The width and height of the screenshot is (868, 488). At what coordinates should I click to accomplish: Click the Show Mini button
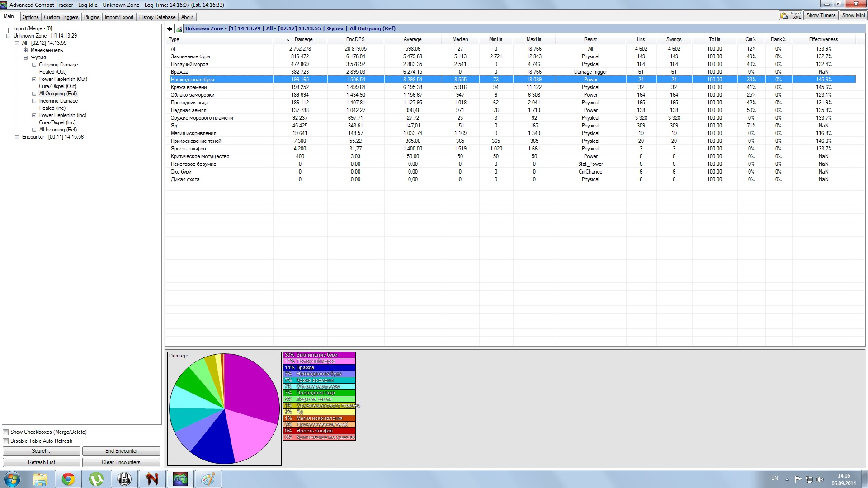click(x=853, y=15)
